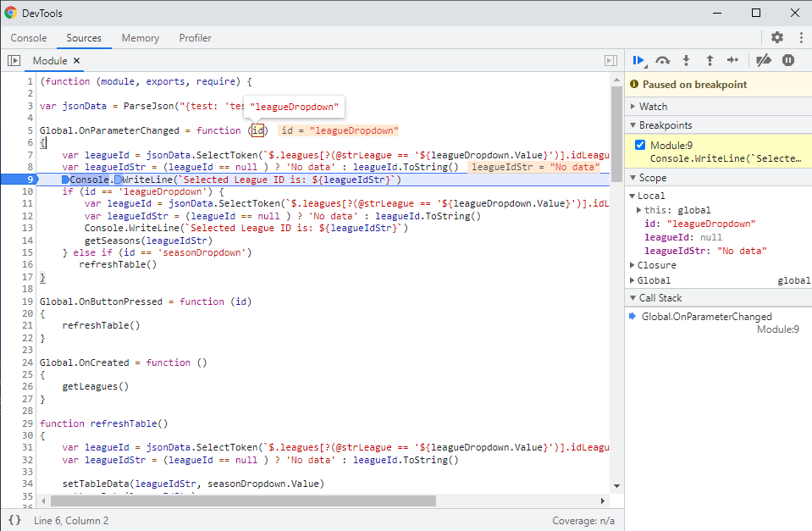Step out of current function
Image resolution: width=812 pixels, height=531 pixels.
[710, 60]
